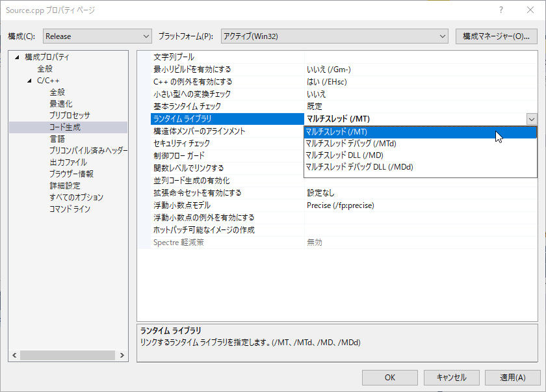Click the Precise (/fp:precise) value
The width and height of the screenshot is (546, 392).
pos(340,205)
